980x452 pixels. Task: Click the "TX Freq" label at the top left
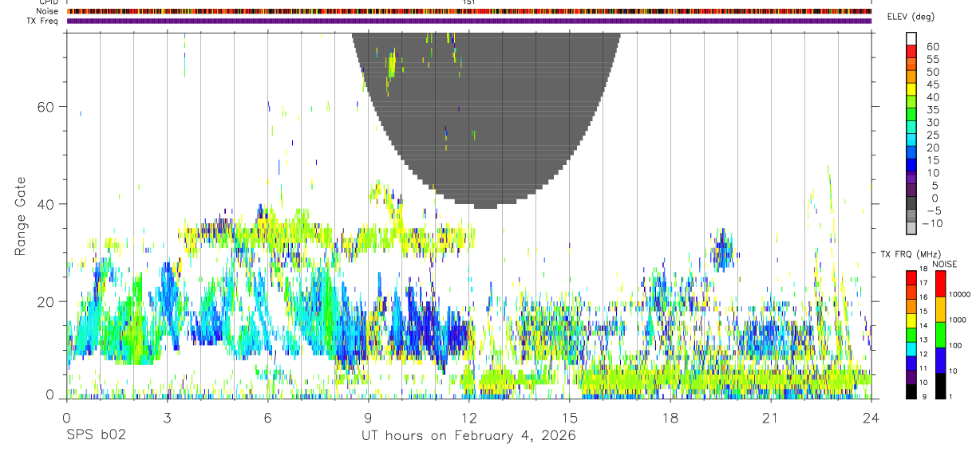point(44,21)
